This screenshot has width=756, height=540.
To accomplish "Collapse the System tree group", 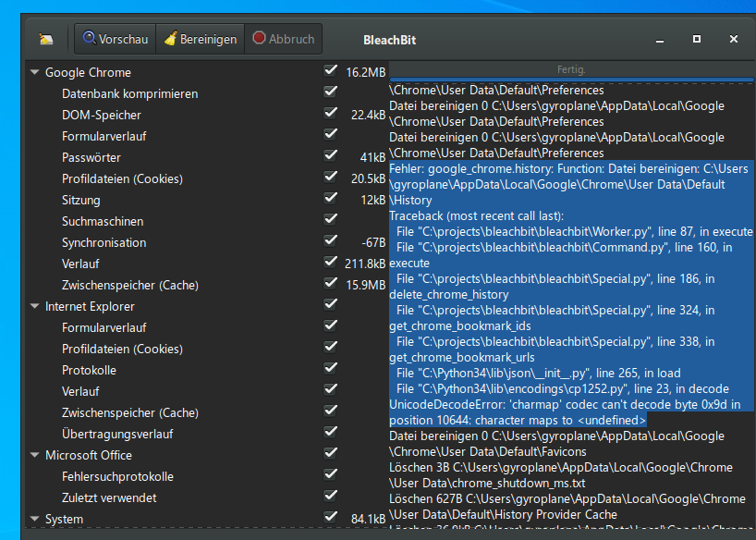I will point(35,520).
